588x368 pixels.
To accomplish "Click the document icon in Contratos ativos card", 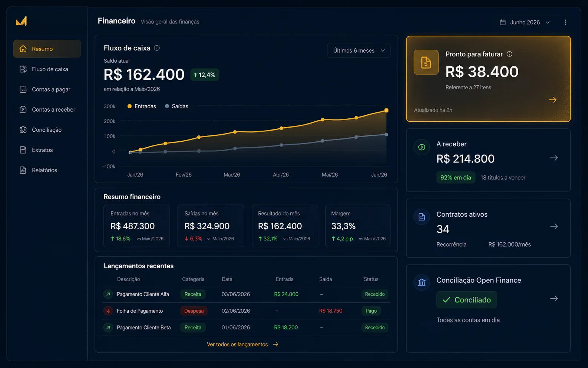I will point(422,217).
